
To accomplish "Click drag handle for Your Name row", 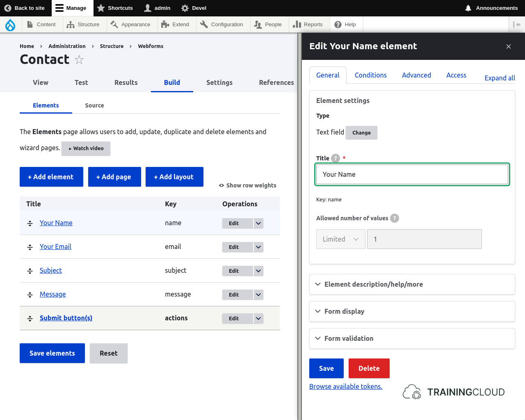I will [x=30, y=223].
